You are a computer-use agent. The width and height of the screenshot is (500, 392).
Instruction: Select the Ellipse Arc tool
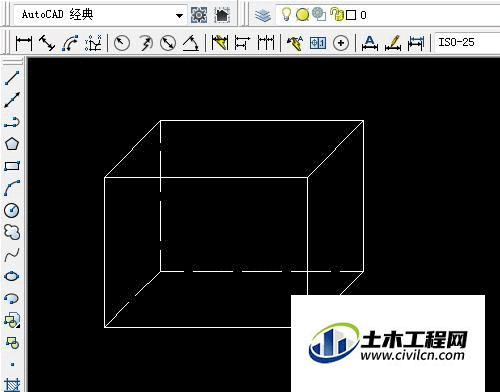[x=12, y=298]
